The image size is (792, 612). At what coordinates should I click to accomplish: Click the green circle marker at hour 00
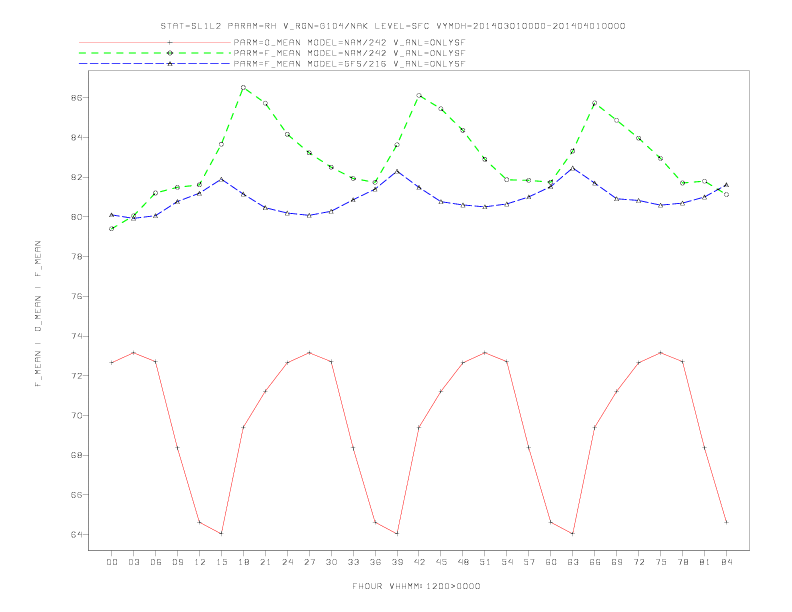(112, 229)
